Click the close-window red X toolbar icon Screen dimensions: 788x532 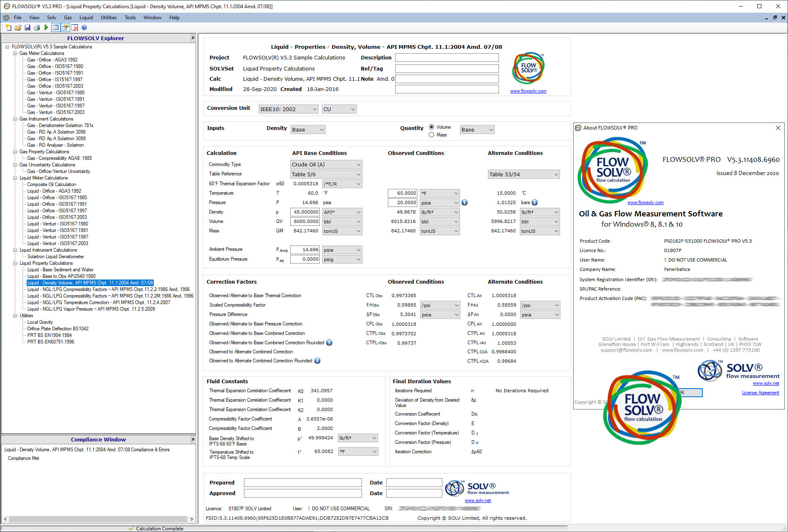[x=75, y=27]
